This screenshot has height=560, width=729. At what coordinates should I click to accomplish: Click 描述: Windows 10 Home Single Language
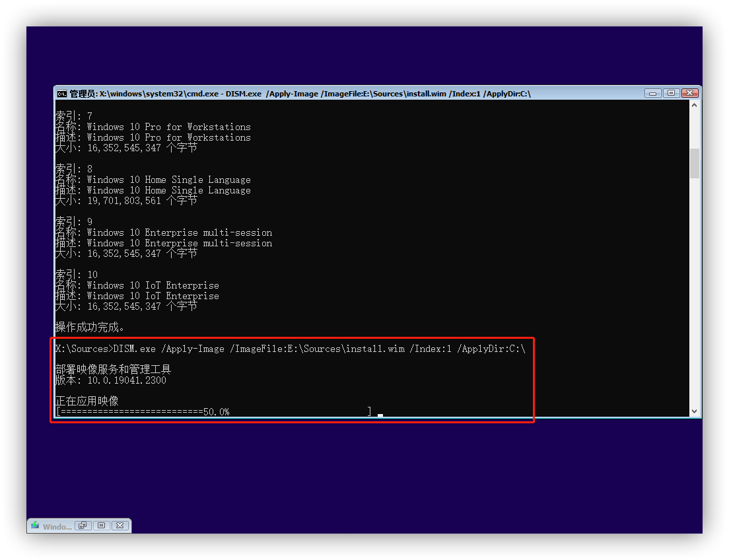(x=153, y=190)
